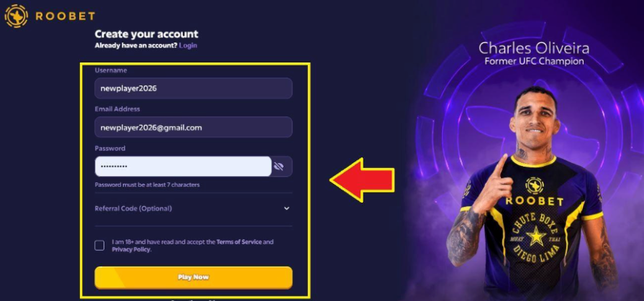
Task: Click the Charles Oliveira name heading
Action: point(534,48)
